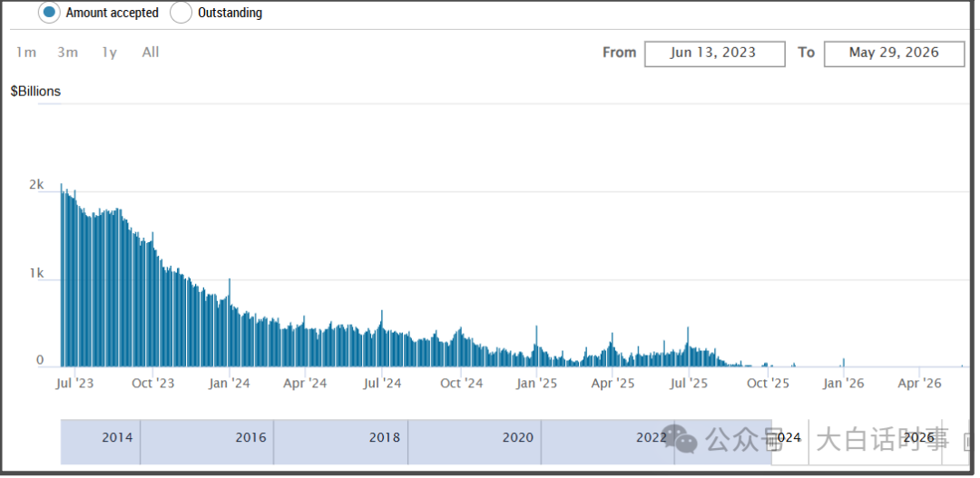Show All time range
Viewport: 980px width, 478px height.
click(151, 53)
